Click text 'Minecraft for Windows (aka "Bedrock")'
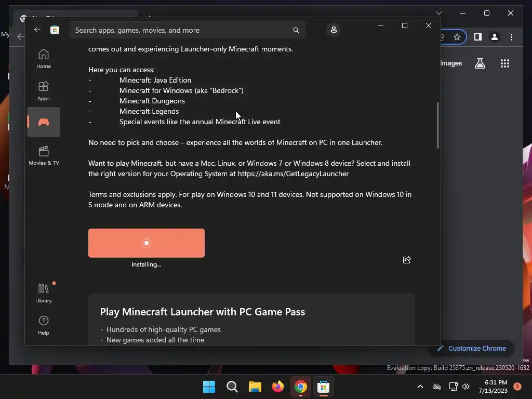Screen dimensions: 532x399 pyautogui.click(x=181, y=90)
